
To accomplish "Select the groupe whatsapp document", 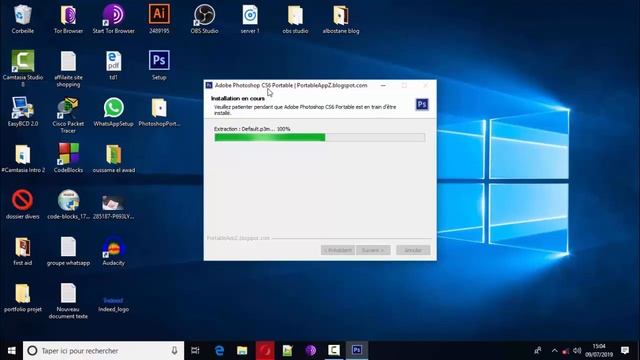I will [68, 251].
